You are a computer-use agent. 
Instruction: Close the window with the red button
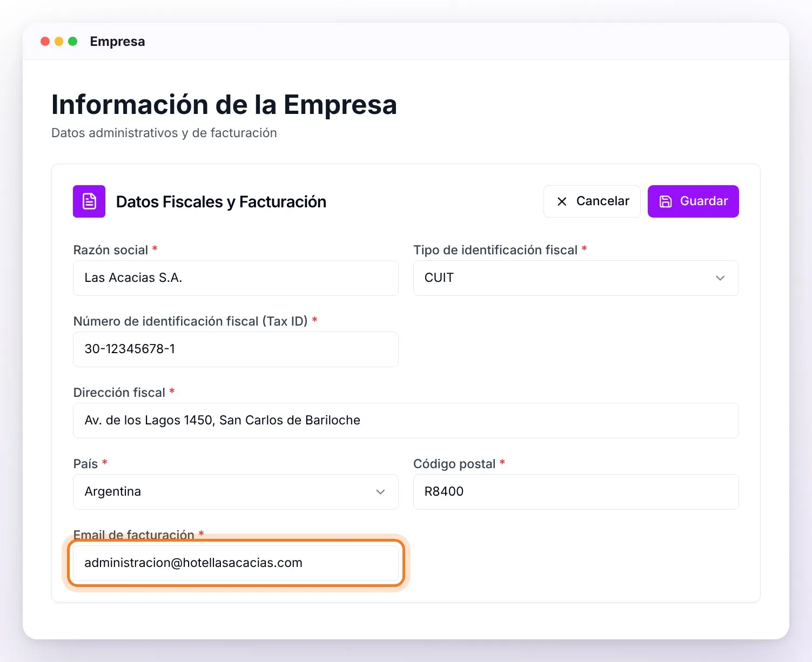pos(45,42)
